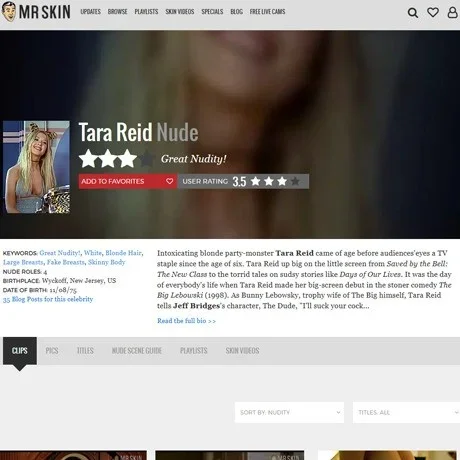Click Read the full bio link
Viewport: 460px width, 460px height.
tap(186, 321)
